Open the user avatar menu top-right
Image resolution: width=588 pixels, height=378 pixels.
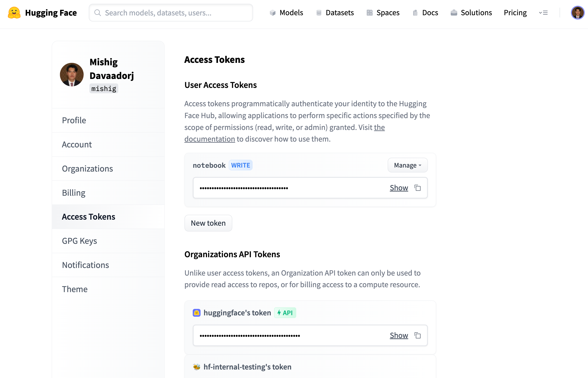coord(577,13)
